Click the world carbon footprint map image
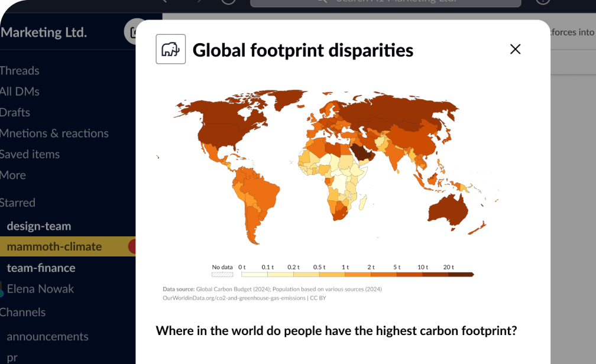Viewport: 596px width, 364px height. [x=327, y=167]
